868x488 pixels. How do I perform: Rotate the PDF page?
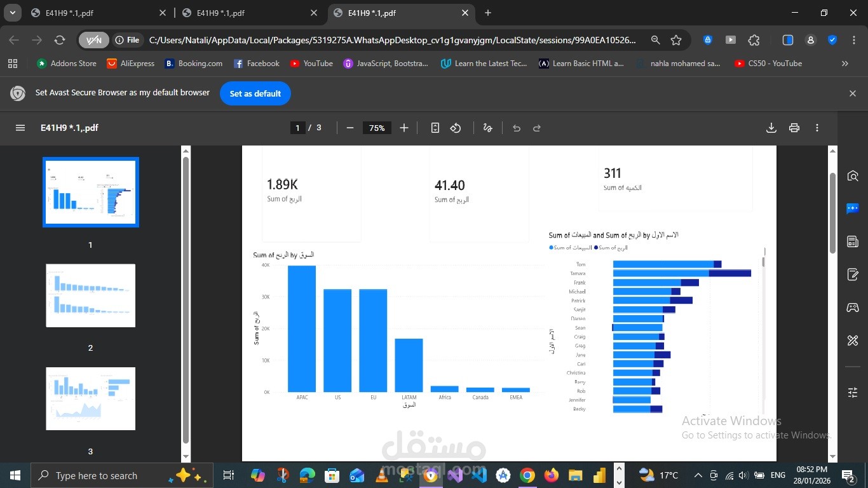click(456, 128)
